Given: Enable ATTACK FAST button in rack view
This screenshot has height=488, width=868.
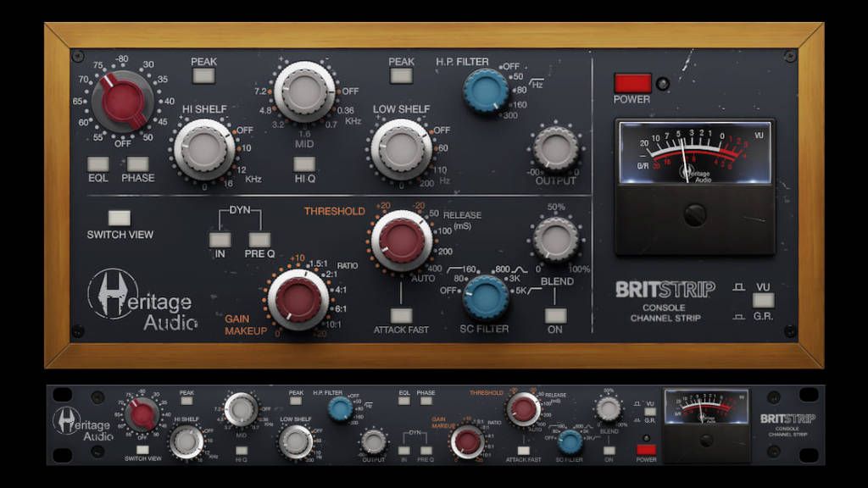Looking at the screenshot, I should point(523,450).
